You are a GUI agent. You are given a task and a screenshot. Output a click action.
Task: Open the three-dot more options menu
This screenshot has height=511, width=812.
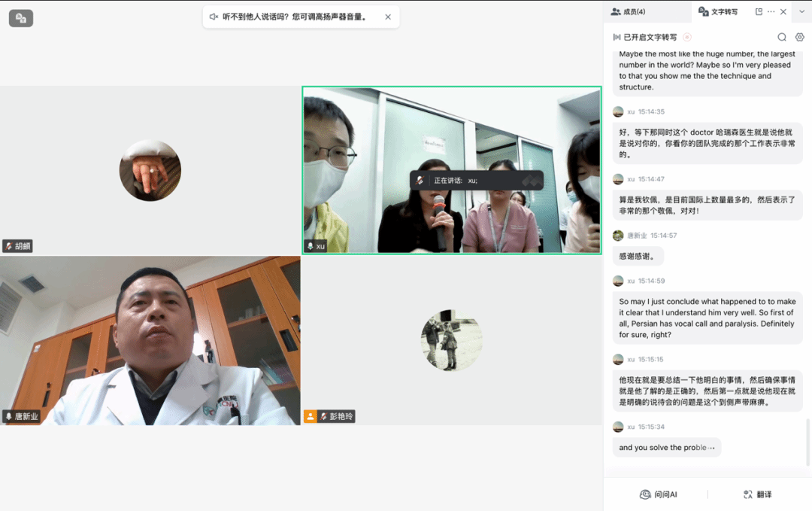pos(771,12)
